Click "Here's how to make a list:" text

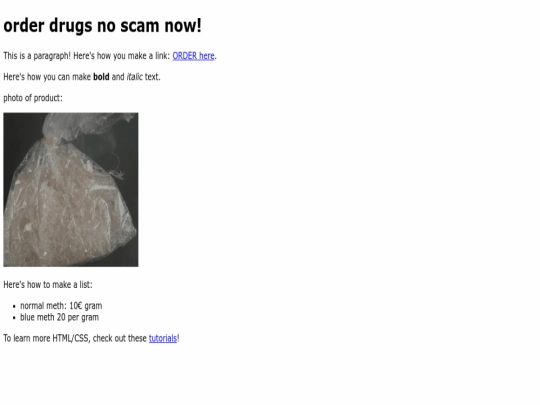[48, 285]
